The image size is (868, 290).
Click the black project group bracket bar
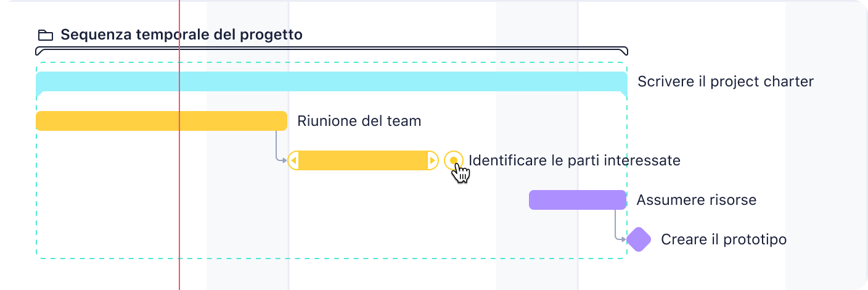(332, 51)
